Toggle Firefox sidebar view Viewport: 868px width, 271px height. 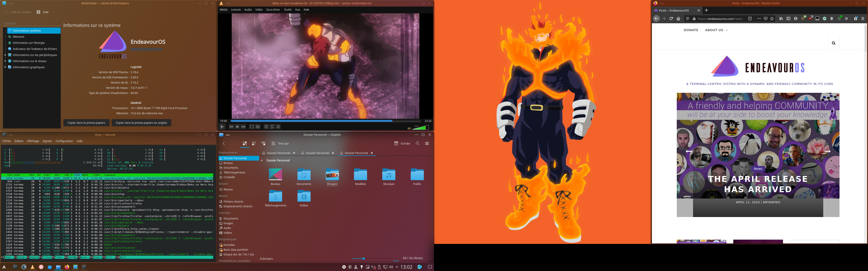click(x=788, y=19)
